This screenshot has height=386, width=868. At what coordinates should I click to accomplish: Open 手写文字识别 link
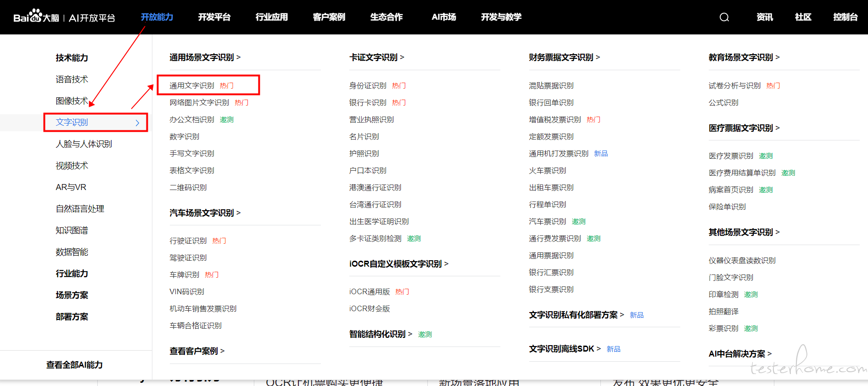[x=192, y=154]
